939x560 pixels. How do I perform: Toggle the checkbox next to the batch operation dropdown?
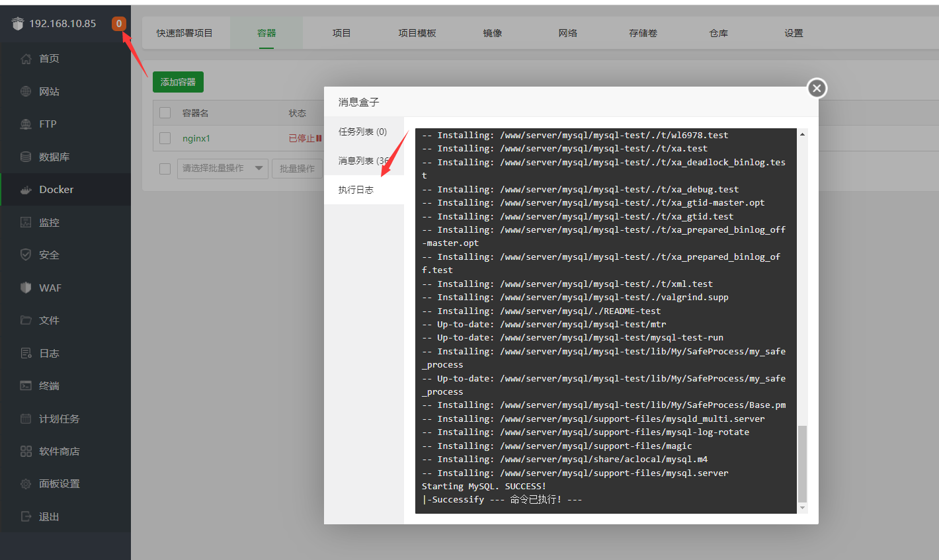click(165, 169)
